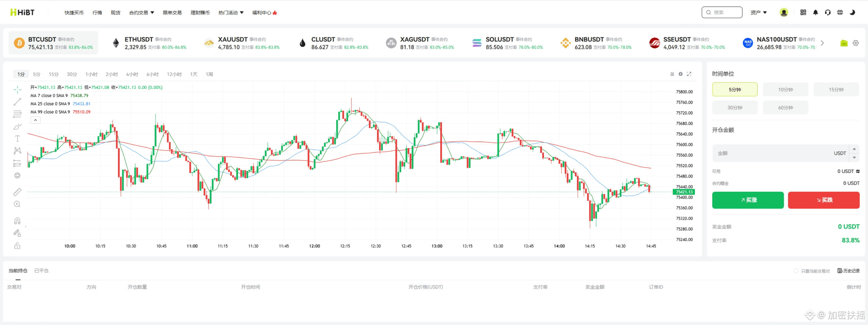868x325 pixels.
Task: Open the notifications bell
Action: [x=816, y=13]
